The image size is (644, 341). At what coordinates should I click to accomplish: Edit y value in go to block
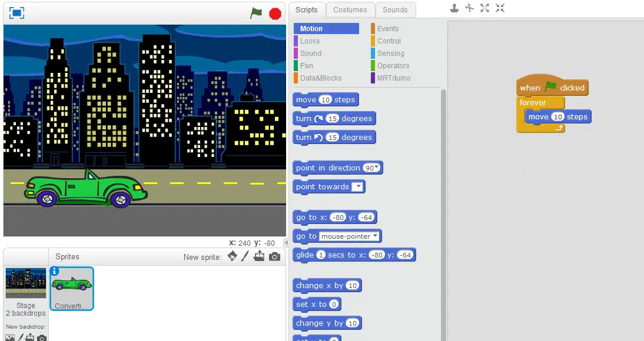click(366, 218)
